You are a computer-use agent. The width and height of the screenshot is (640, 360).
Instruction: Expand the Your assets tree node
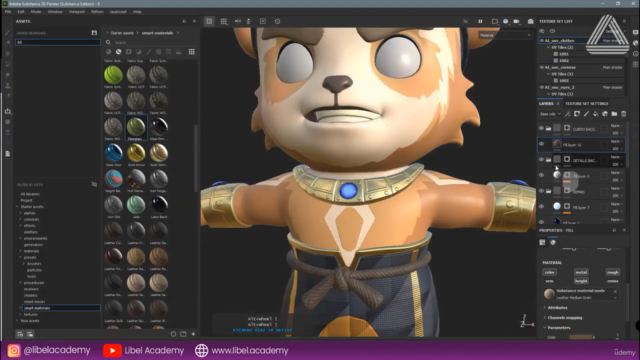[18, 321]
